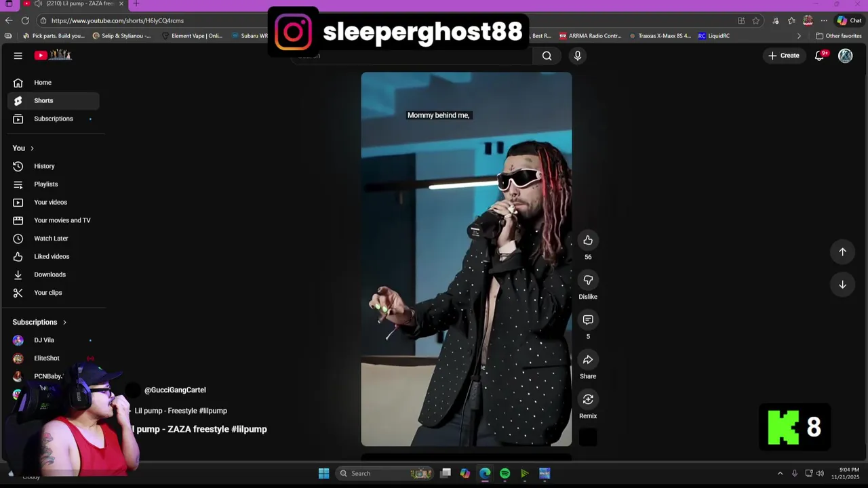Go to Home in YouTube sidebar
This screenshot has height=488, width=868.
54,83
